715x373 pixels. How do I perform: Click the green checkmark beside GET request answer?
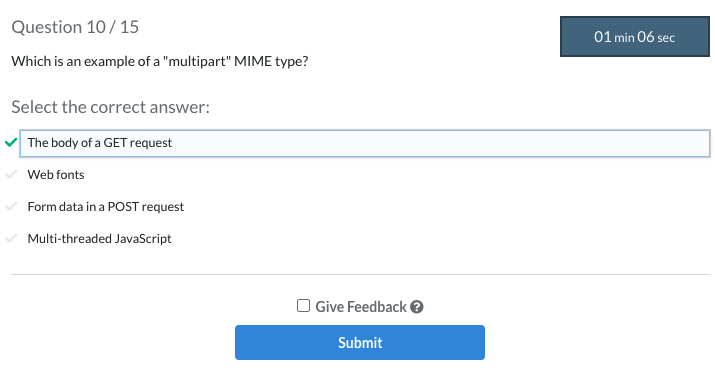click(11, 143)
